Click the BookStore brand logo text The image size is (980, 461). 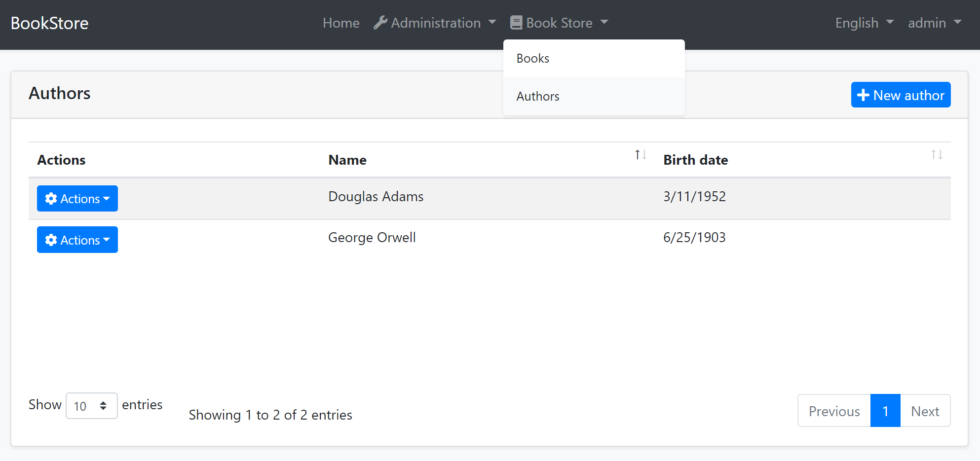(x=50, y=23)
